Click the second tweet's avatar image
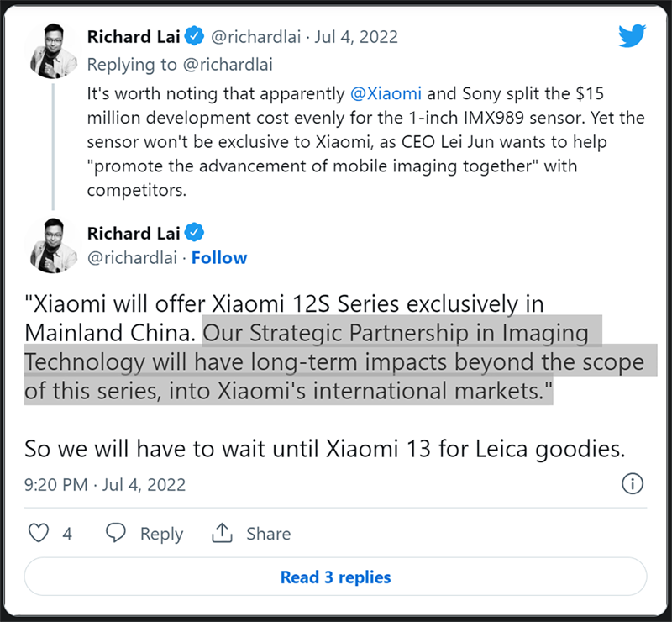Screen dimensions: 672x622 pyautogui.click(x=52, y=245)
